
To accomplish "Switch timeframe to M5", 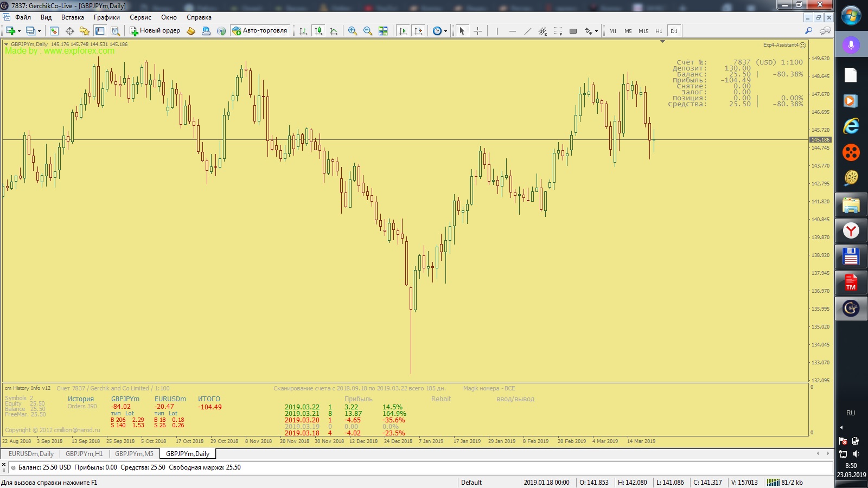I will [628, 31].
